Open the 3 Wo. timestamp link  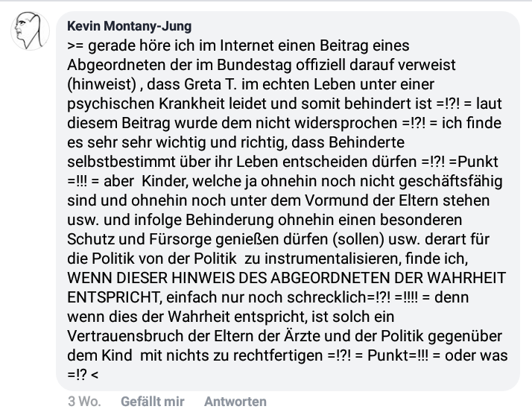click(x=84, y=402)
